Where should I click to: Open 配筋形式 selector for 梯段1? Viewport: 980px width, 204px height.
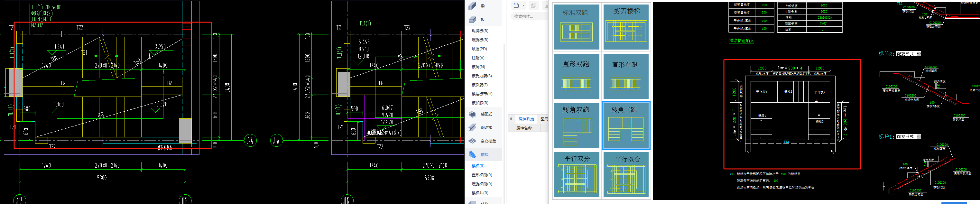pos(908,137)
